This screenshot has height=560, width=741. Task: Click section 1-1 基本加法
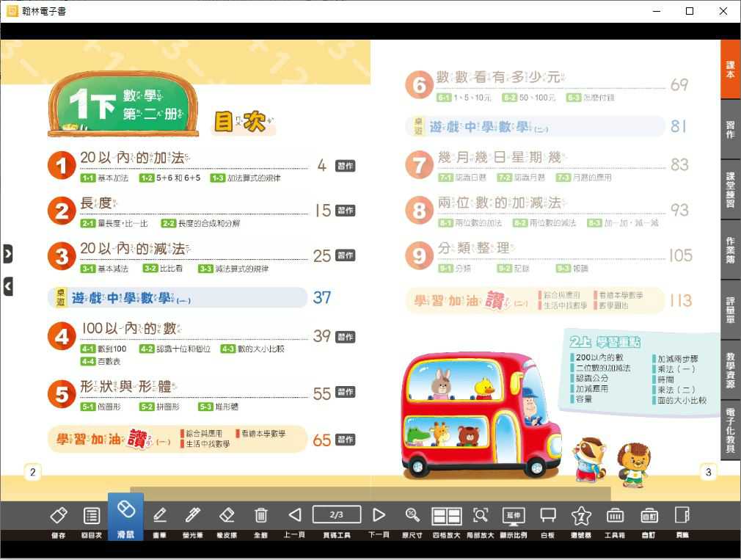[x=104, y=178]
